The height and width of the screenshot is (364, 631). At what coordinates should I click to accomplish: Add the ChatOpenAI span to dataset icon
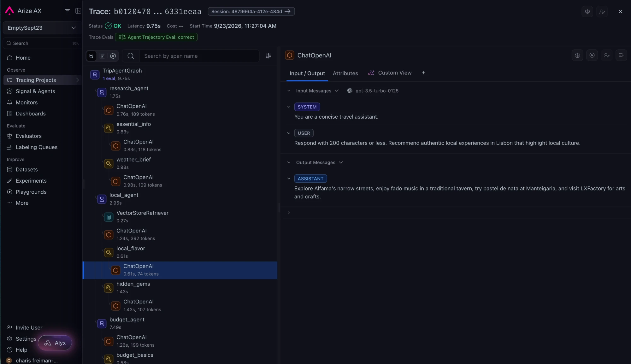coord(621,55)
